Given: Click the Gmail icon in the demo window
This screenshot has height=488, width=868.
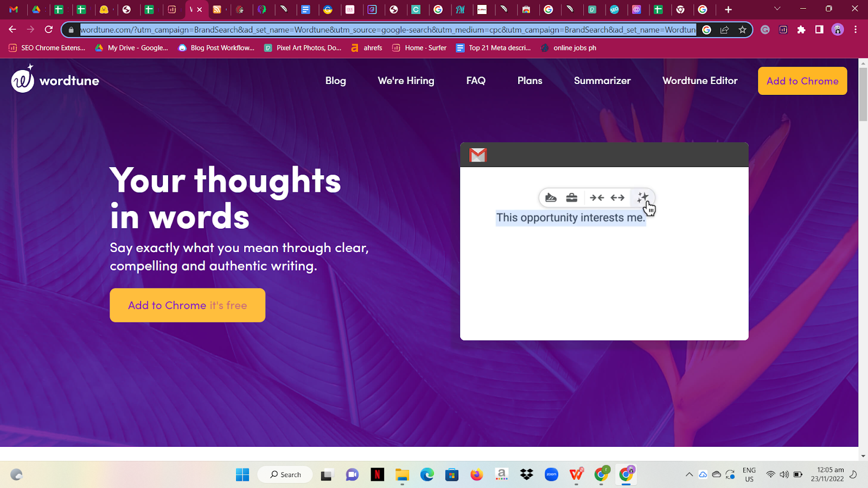Looking at the screenshot, I should [x=478, y=155].
